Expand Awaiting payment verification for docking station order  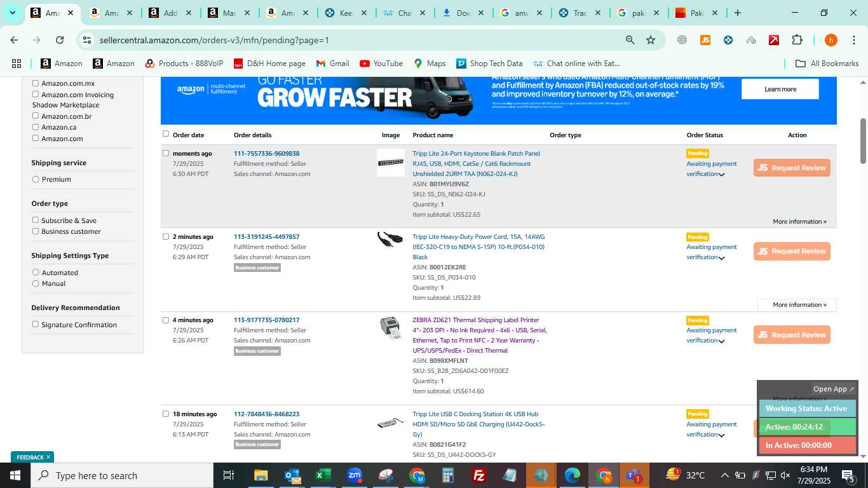pos(722,435)
